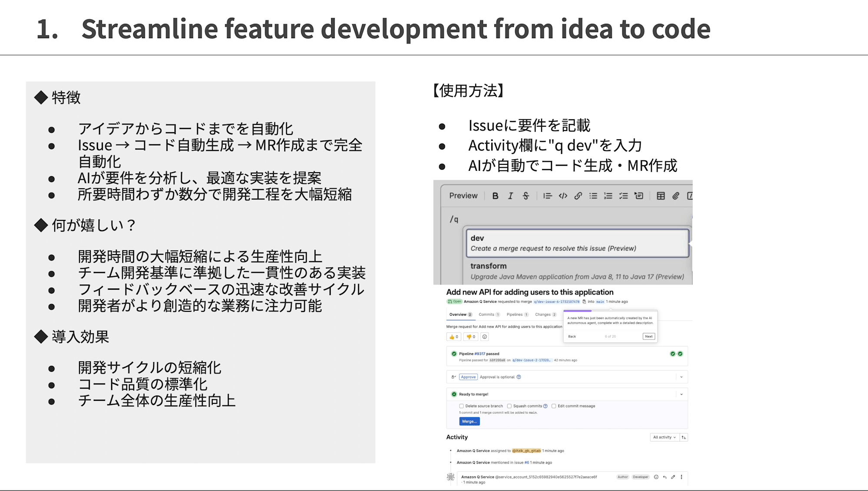868x491 pixels.
Task: Attach a file with paperclip icon
Action: [x=676, y=196]
